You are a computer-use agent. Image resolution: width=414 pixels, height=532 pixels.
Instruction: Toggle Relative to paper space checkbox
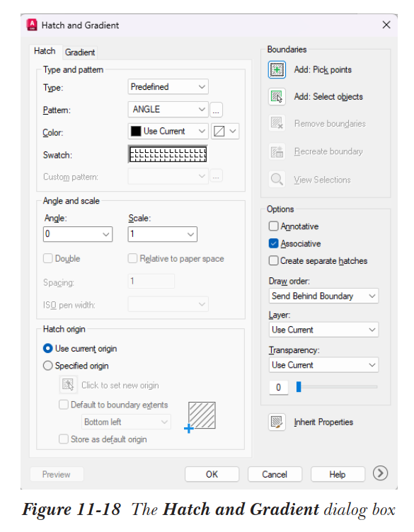pyautogui.click(x=132, y=258)
